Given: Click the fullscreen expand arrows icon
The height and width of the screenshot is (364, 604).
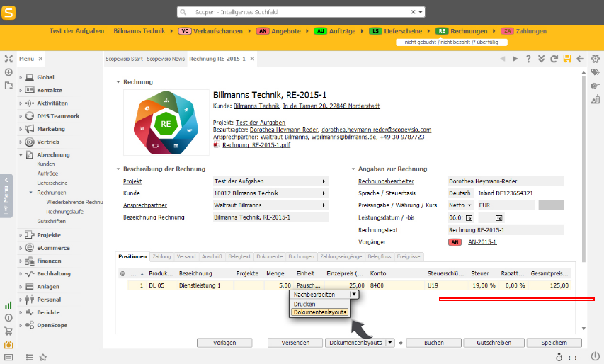Looking at the screenshot, I should [8, 59].
